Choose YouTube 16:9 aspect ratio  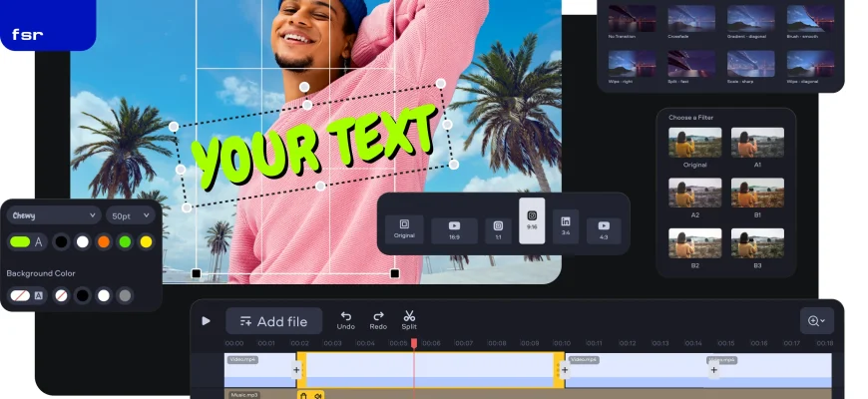click(455, 230)
